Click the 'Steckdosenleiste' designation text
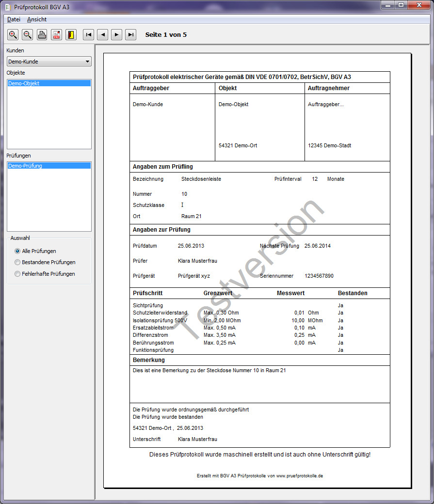 click(201, 179)
